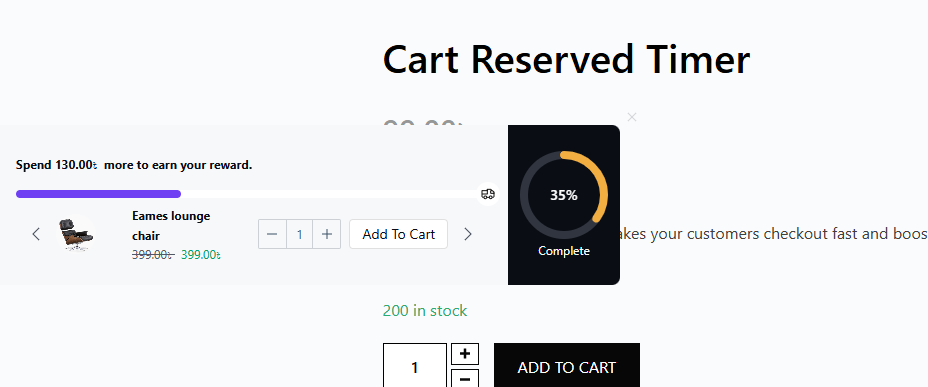
Task: Click the Cart Reserved Timer heading
Action: click(566, 59)
